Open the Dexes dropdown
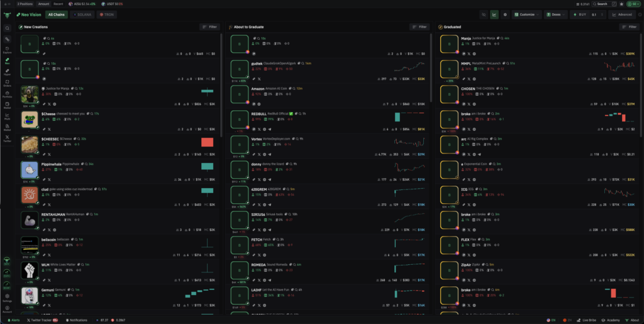The width and height of the screenshot is (644, 324). click(555, 14)
